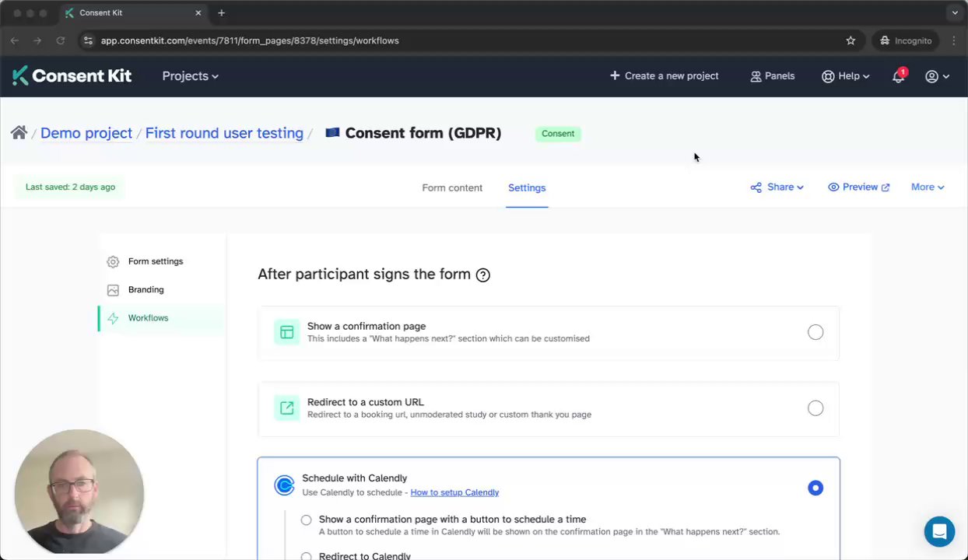Select Schedule with Calendly radio
Image resolution: width=968 pixels, height=560 pixels.
click(815, 488)
